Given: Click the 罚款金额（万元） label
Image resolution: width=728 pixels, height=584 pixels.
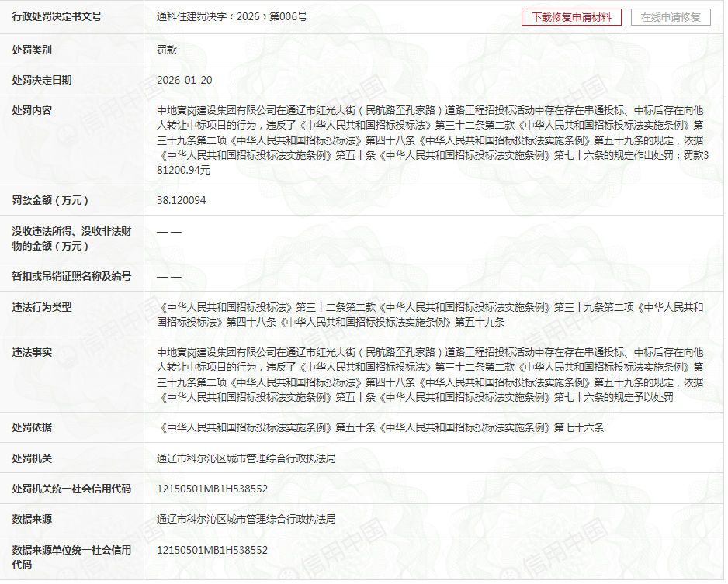Looking at the screenshot, I should [x=51, y=200].
